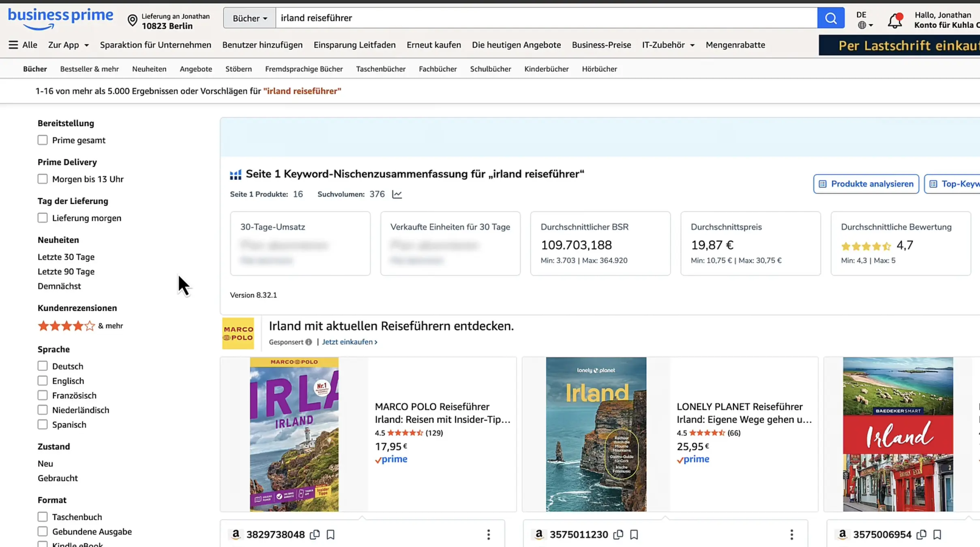
Task: Open Marco Polo Irland book cover
Action: click(x=294, y=434)
